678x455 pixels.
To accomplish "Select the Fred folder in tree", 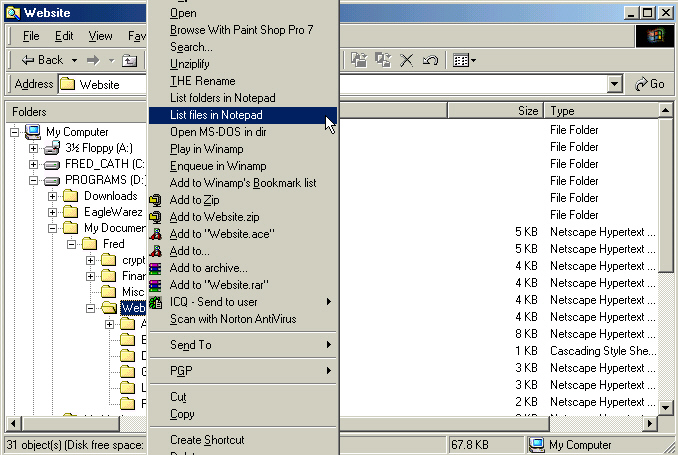I will pos(114,244).
